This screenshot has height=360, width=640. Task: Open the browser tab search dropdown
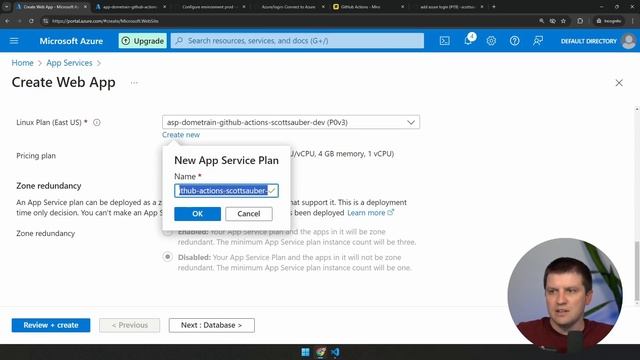click(7, 7)
